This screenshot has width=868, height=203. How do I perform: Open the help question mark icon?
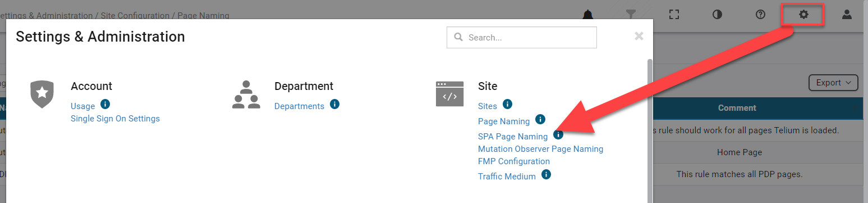[760, 15]
